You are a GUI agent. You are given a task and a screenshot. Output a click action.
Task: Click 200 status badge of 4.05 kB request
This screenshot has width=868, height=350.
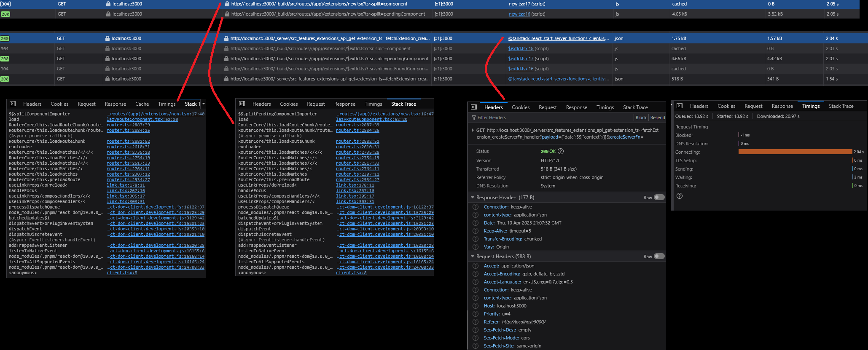pos(5,14)
